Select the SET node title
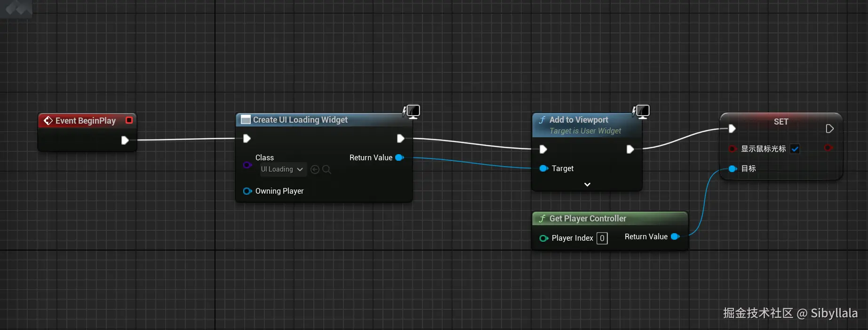The width and height of the screenshot is (868, 330). (x=781, y=122)
